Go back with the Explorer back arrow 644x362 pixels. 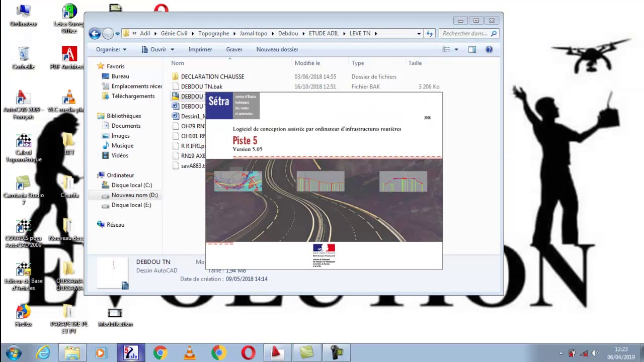[95, 34]
